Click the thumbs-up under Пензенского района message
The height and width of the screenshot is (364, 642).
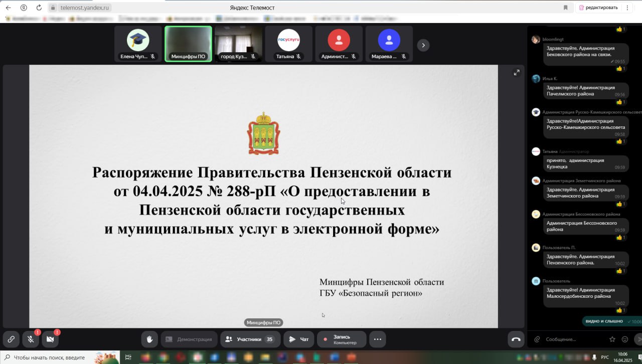click(621, 271)
